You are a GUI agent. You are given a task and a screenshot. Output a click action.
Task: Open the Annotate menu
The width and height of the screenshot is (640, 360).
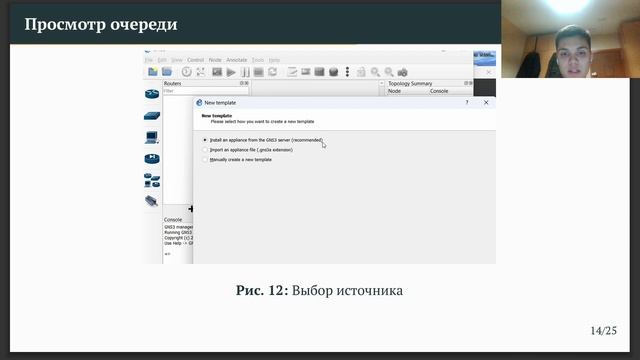click(x=237, y=60)
